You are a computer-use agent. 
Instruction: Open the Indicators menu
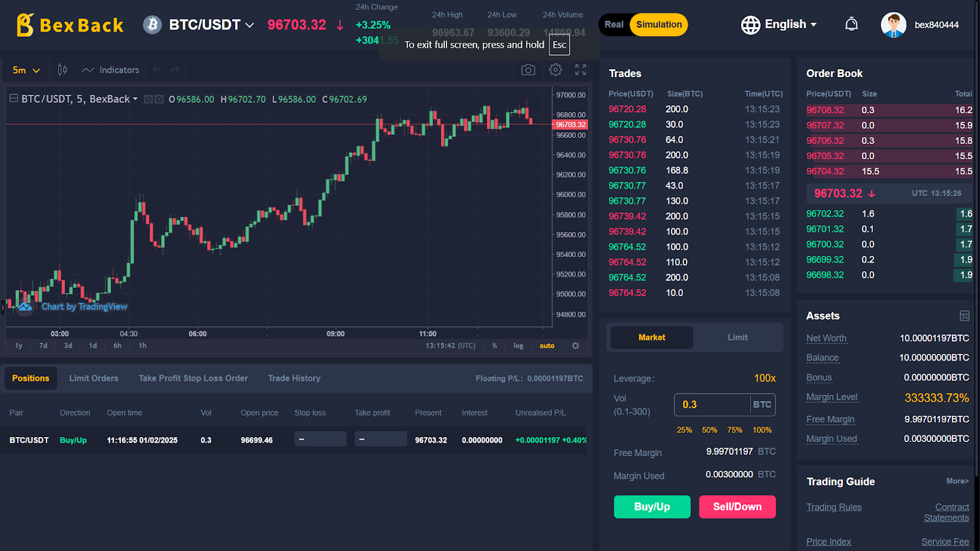pyautogui.click(x=111, y=70)
